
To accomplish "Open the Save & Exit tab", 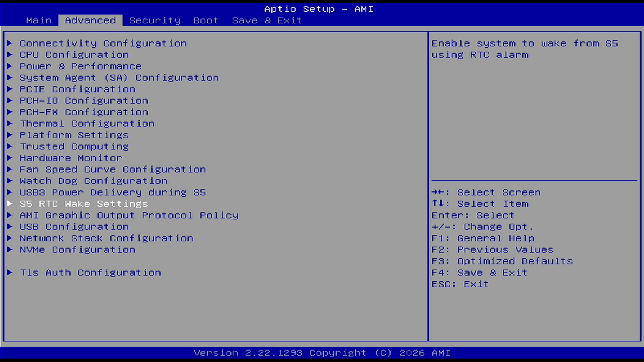I will 267,20.
